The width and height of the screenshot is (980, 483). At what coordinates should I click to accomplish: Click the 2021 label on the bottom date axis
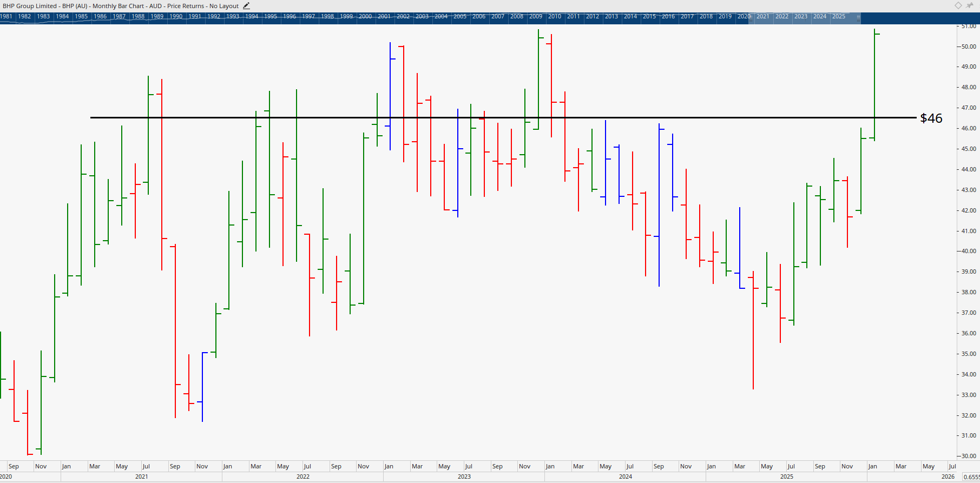tap(142, 477)
